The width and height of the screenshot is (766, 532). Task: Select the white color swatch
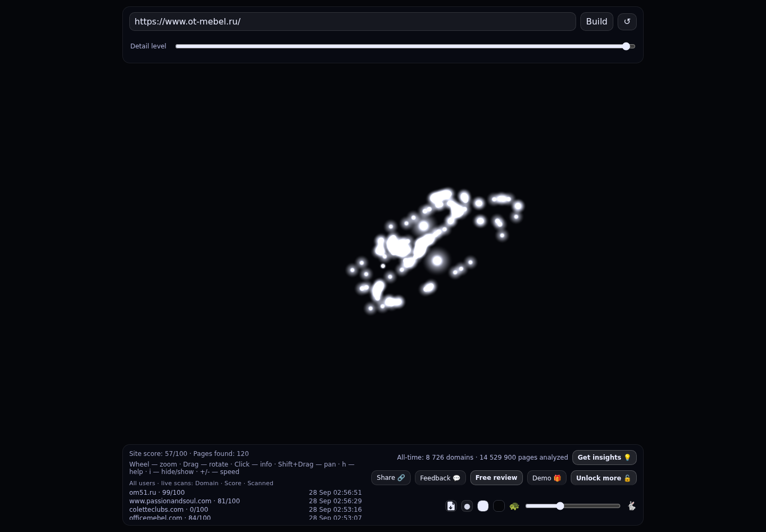[483, 506]
